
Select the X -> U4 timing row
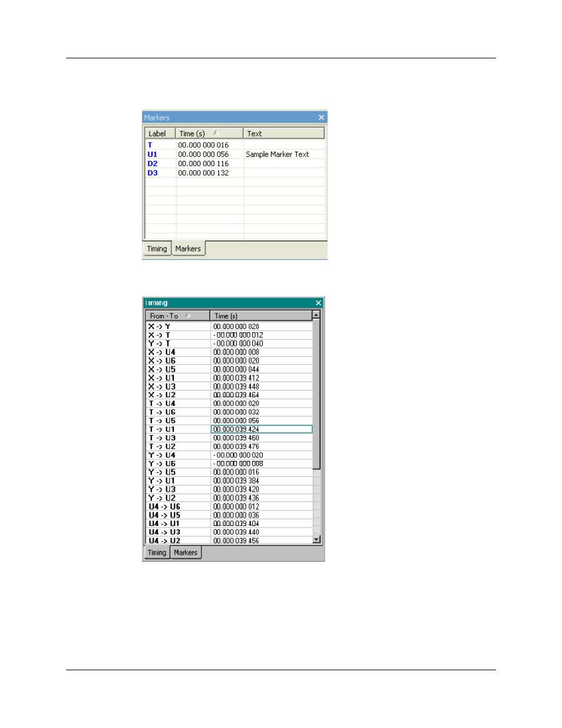[229, 352]
